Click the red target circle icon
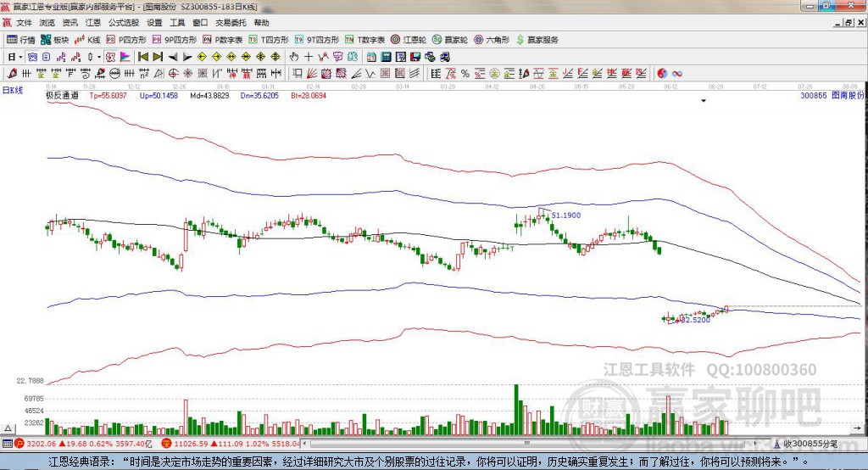Viewport: 868px width, 470px height. 173,73
